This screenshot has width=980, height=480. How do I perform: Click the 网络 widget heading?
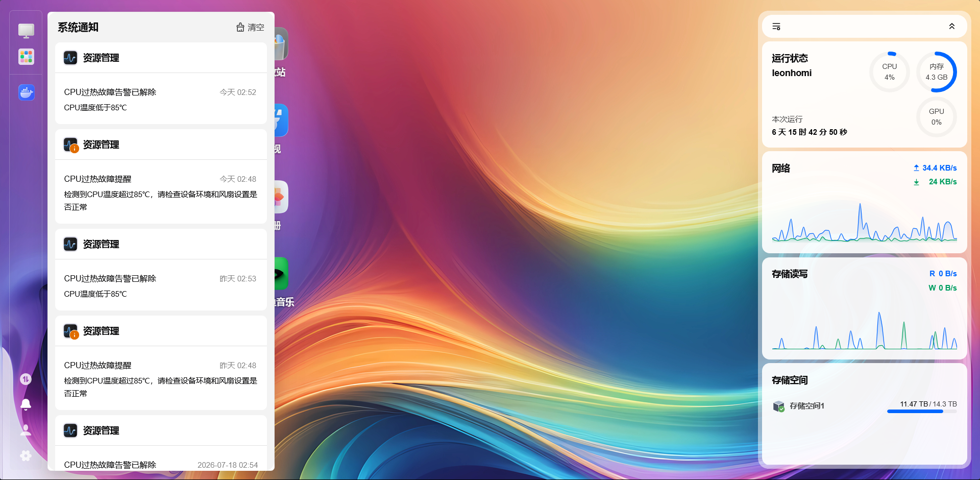[781, 169]
